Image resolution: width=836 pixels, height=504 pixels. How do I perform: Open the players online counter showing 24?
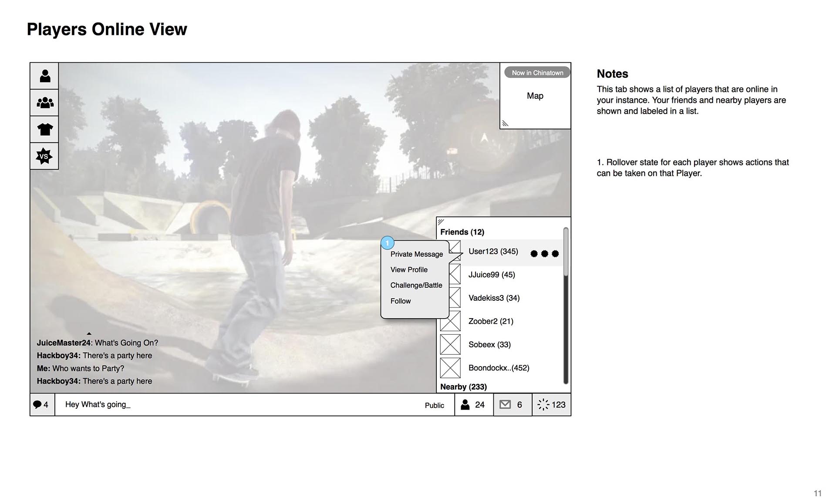[473, 405]
